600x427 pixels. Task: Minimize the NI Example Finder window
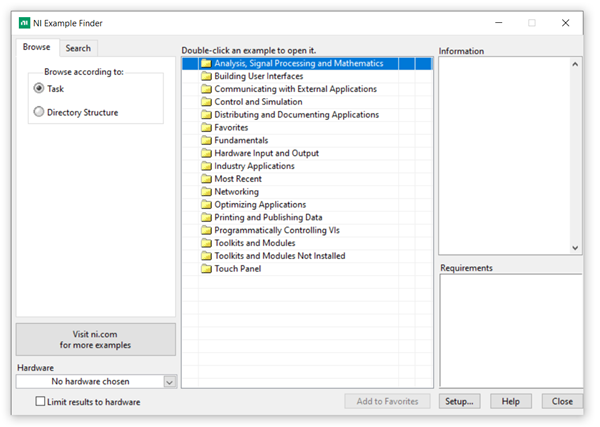499,23
